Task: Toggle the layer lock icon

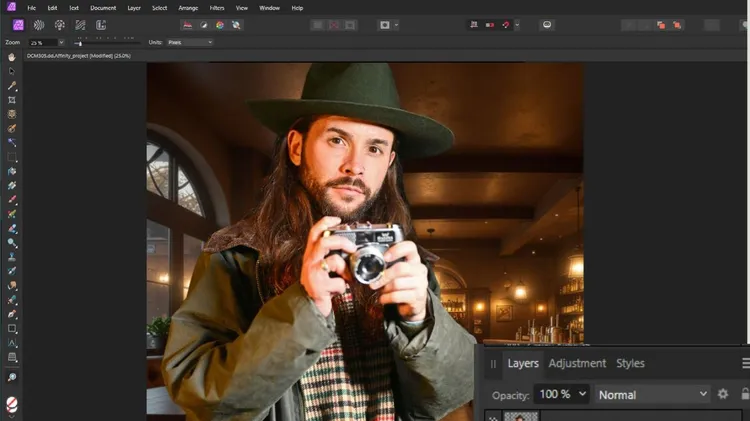Action: pos(744,394)
